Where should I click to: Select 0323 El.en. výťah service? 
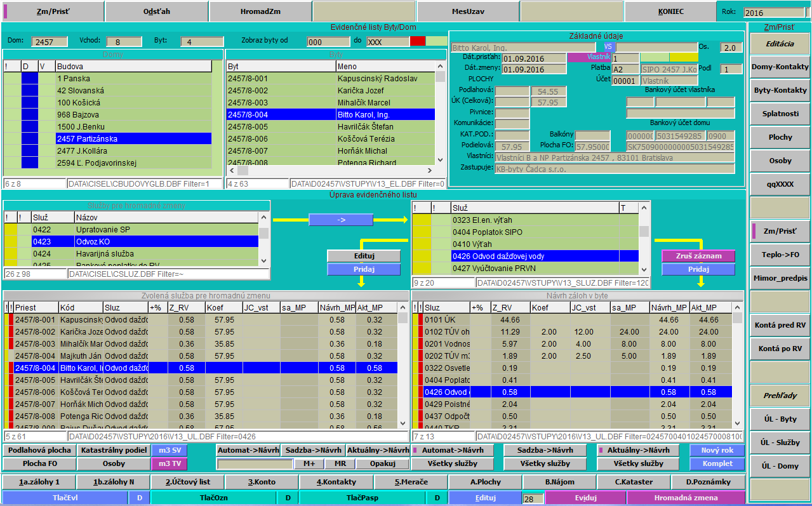click(526, 220)
